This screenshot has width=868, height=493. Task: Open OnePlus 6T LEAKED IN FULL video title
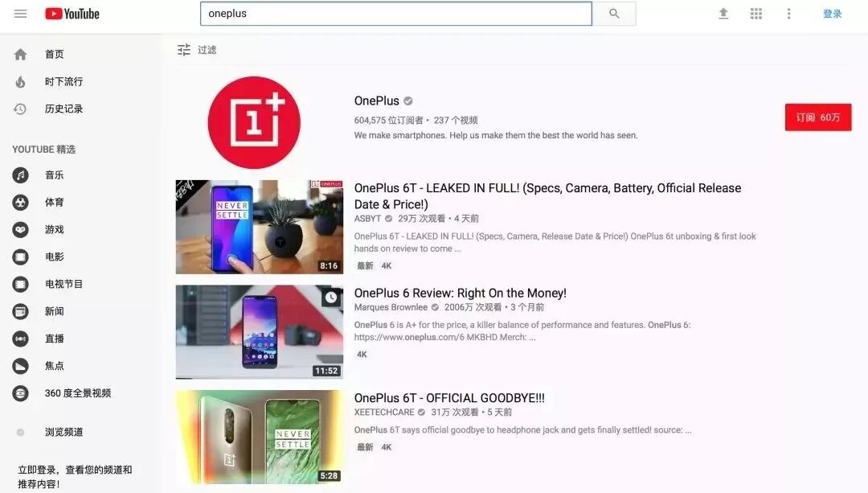(x=547, y=196)
